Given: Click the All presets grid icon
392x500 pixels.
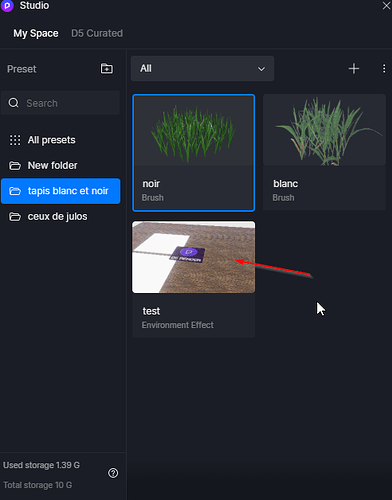Looking at the screenshot, I should point(15,140).
